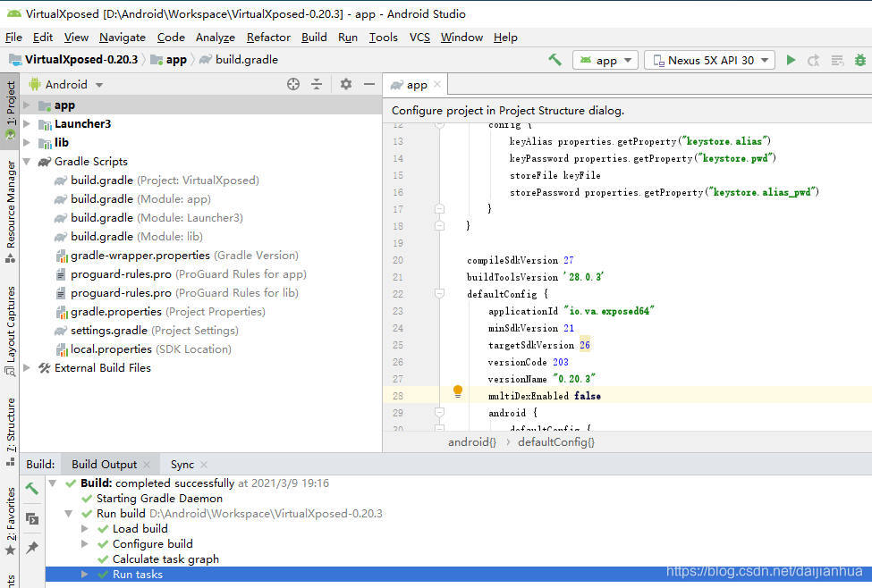Click the yellow lightbulb intention icon
872x588 pixels.
coord(458,391)
